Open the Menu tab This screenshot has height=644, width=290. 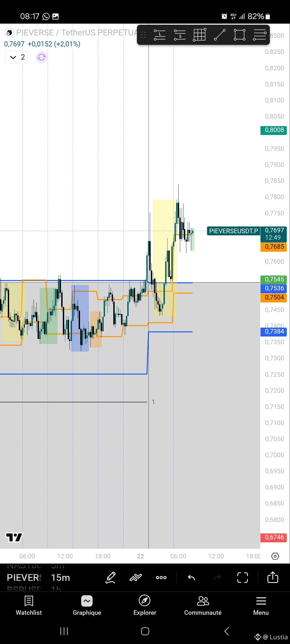click(261, 605)
